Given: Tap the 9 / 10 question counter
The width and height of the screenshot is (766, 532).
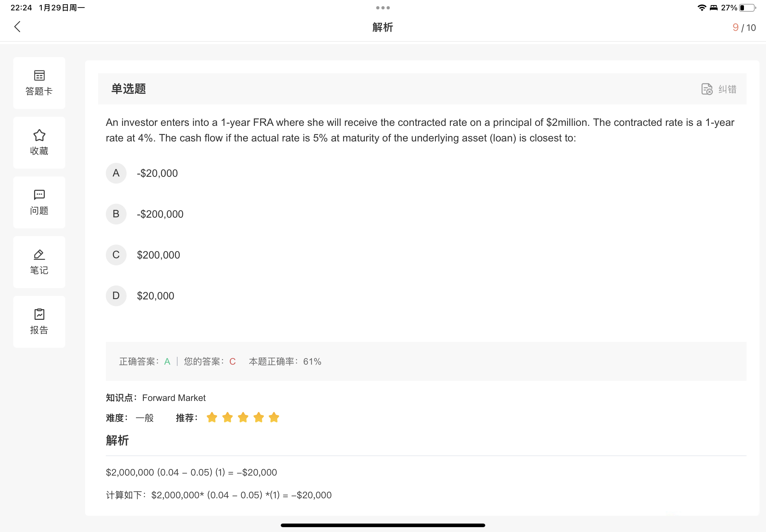Looking at the screenshot, I should [744, 27].
